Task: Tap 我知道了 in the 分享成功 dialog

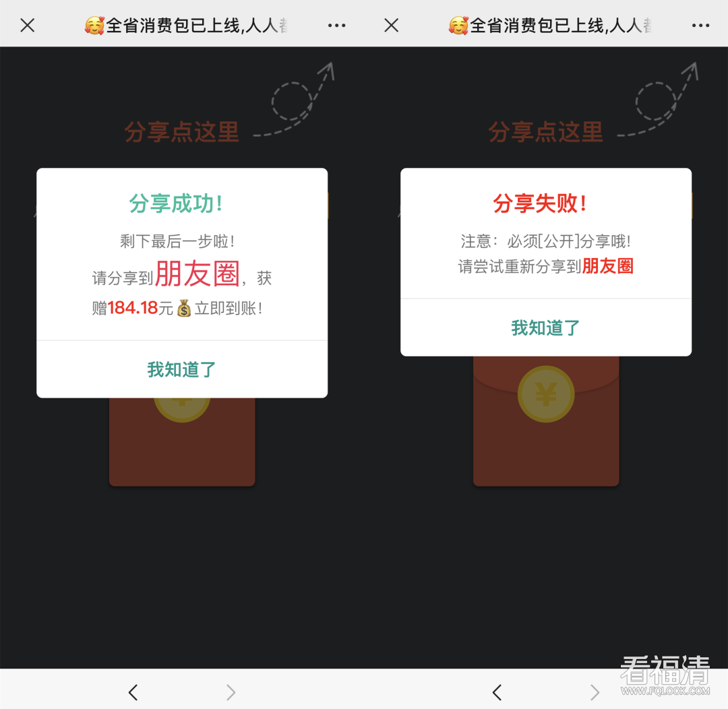Action: coord(181,369)
